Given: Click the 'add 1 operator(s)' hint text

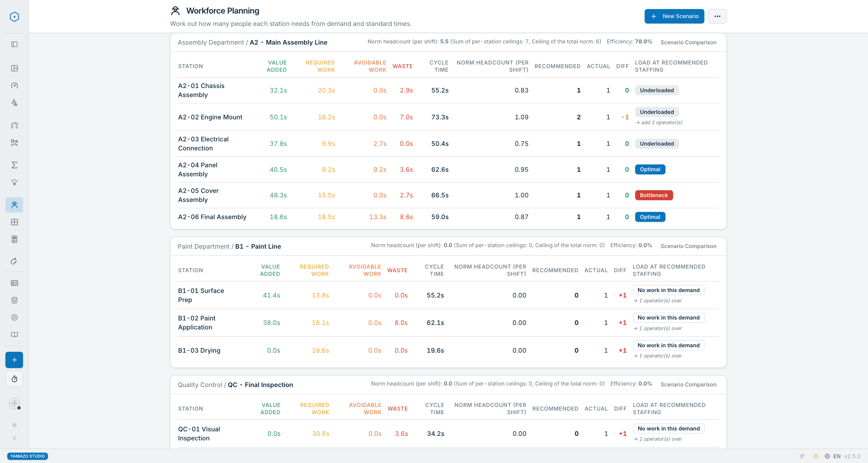Looking at the screenshot, I should click(x=659, y=122).
